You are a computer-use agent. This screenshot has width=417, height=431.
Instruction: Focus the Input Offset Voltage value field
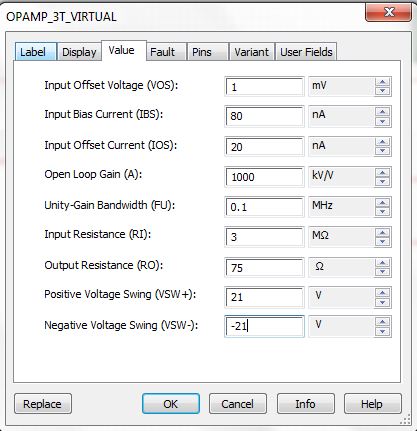[264, 87]
